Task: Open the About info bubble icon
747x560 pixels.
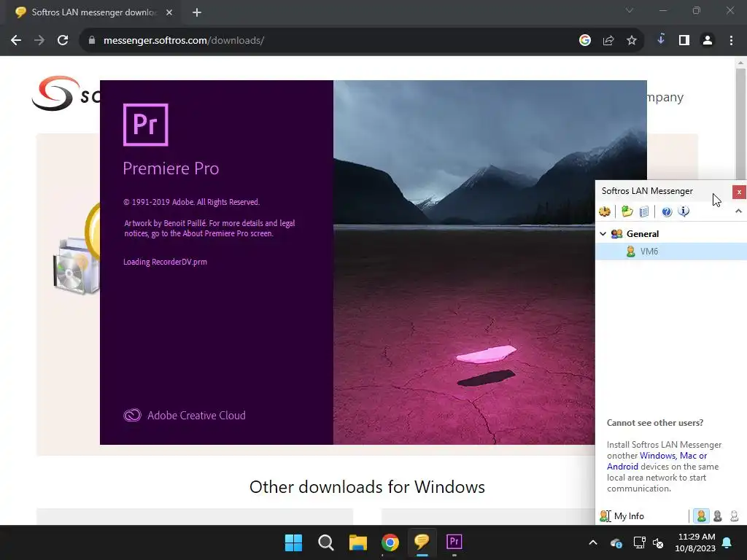Action: 683,211
